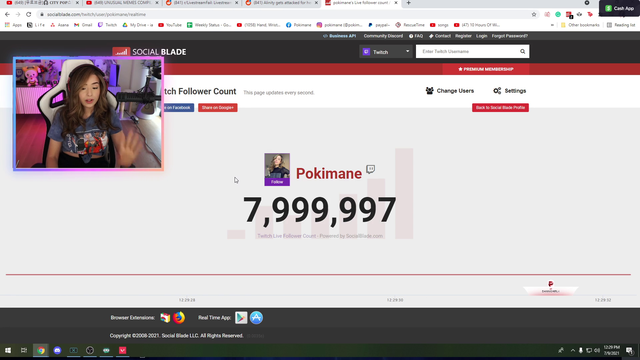
Task: Click Change Users
Action: (x=450, y=91)
